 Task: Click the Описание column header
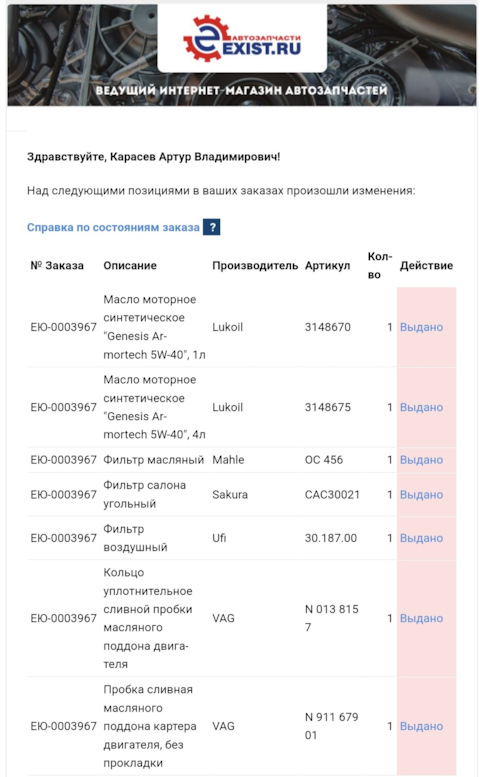click(130, 266)
